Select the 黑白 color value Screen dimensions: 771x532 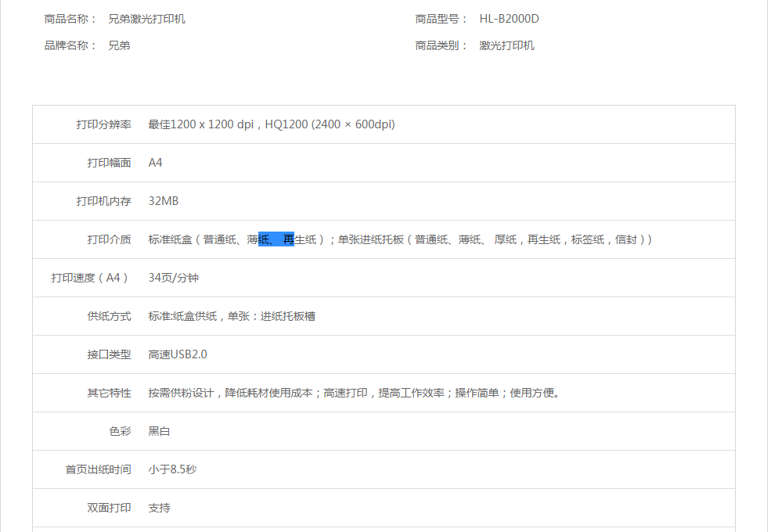[x=160, y=432]
